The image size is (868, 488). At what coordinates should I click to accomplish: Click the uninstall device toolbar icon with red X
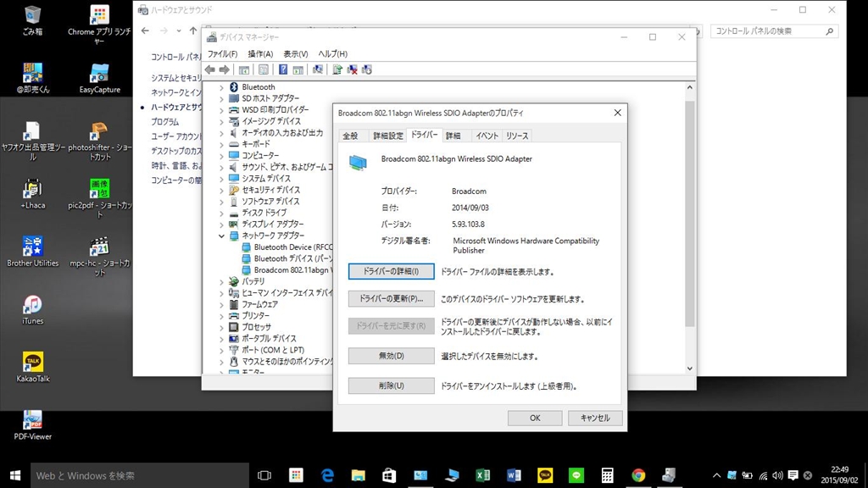[352, 69]
